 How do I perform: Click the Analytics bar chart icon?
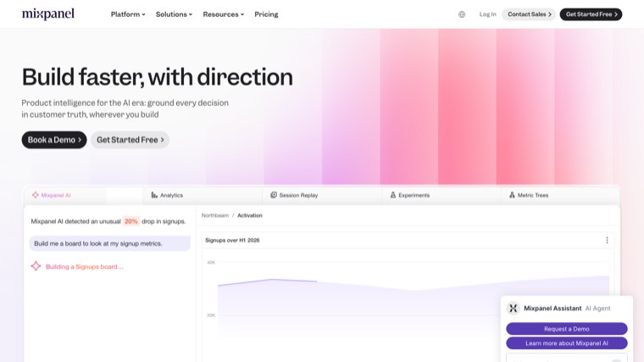(x=154, y=195)
